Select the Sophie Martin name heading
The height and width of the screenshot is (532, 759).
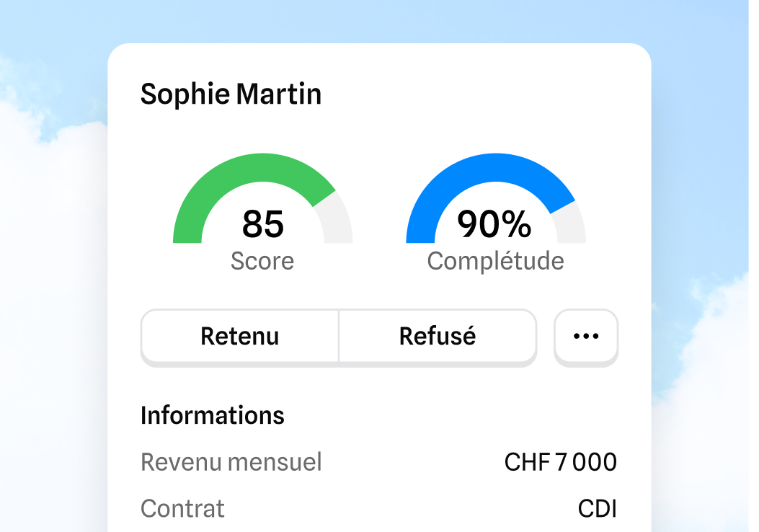pos(231,94)
